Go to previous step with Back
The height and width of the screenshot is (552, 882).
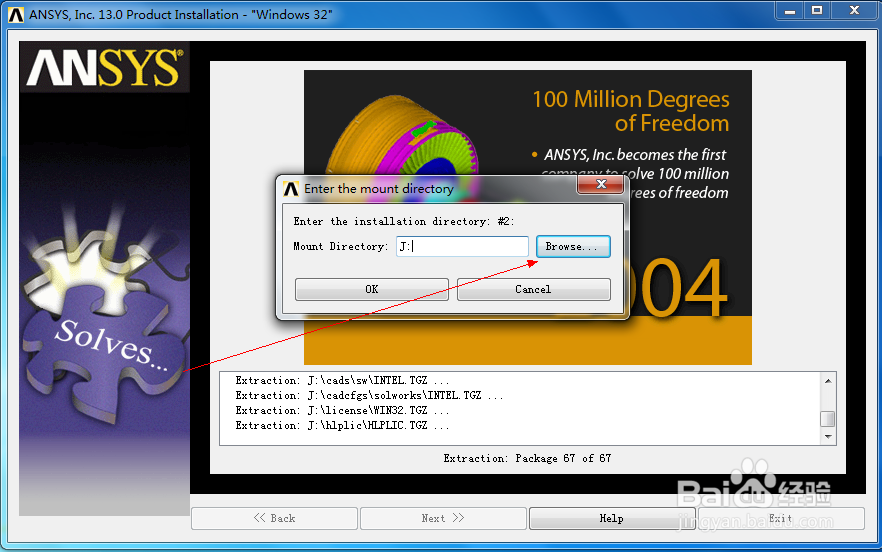click(x=274, y=518)
